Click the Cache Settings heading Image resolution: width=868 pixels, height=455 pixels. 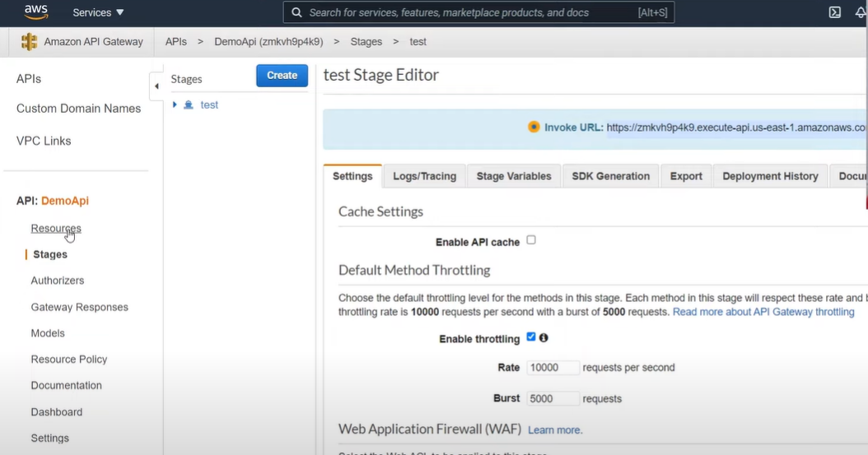(x=380, y=211)
